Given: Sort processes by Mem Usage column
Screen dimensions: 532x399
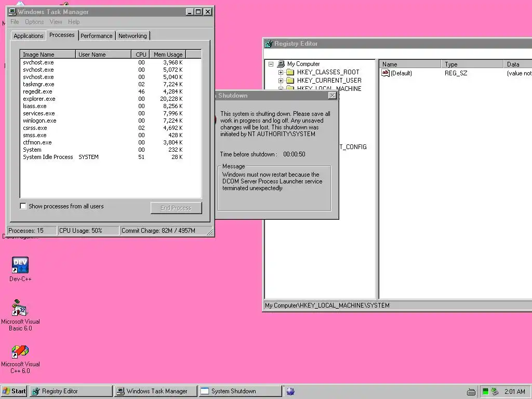Looking at the screenshot, I should pos(168,54).
